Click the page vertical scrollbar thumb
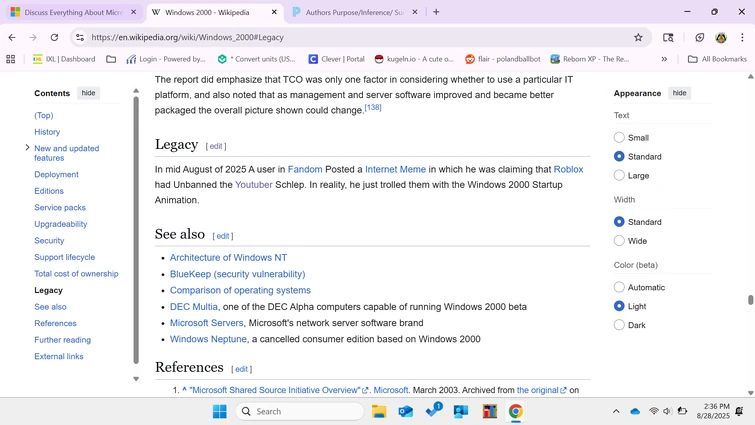The width and height of the screenshot is (755, 425). pos(750,299)
